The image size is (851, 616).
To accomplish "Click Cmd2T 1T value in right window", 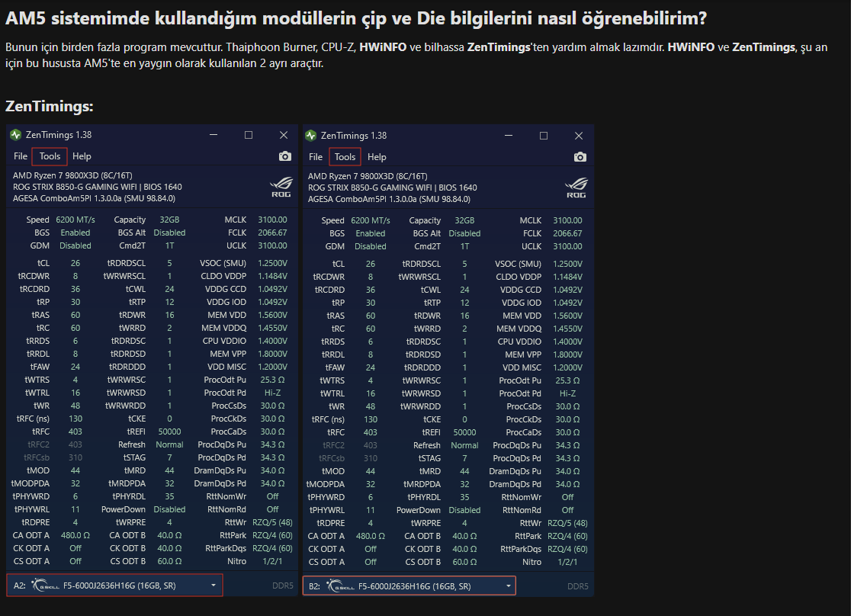I will coord(464,245).
